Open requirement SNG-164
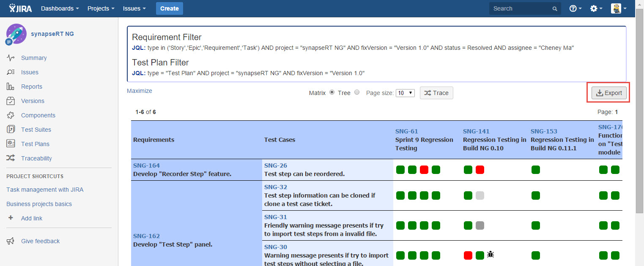Screen dimensions: 644x266 146,166
